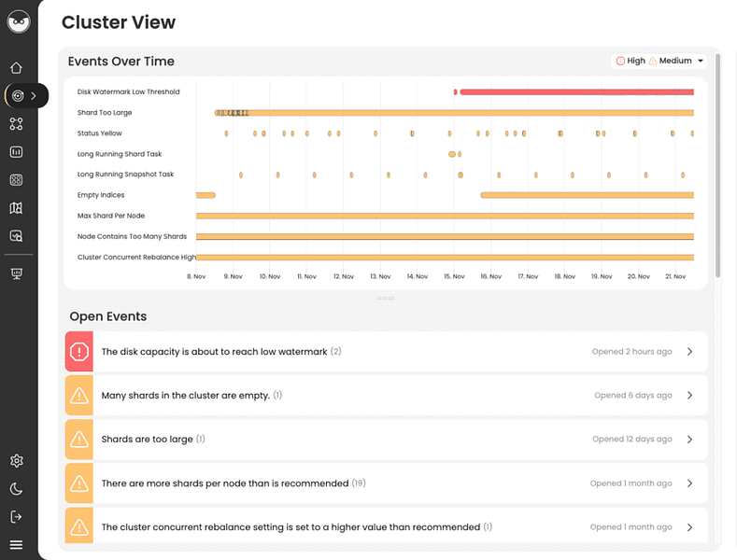Toggle dark mode moon icon

(x=17, y=489)
